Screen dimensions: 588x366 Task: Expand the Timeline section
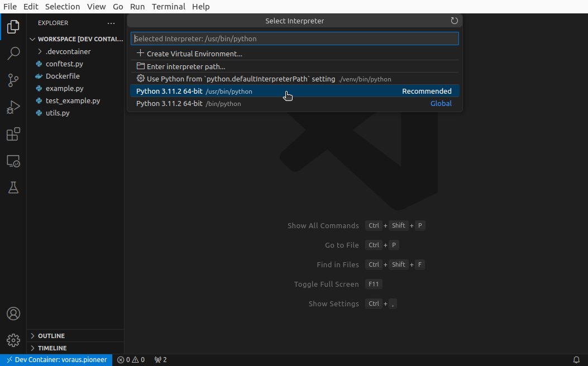52,348
